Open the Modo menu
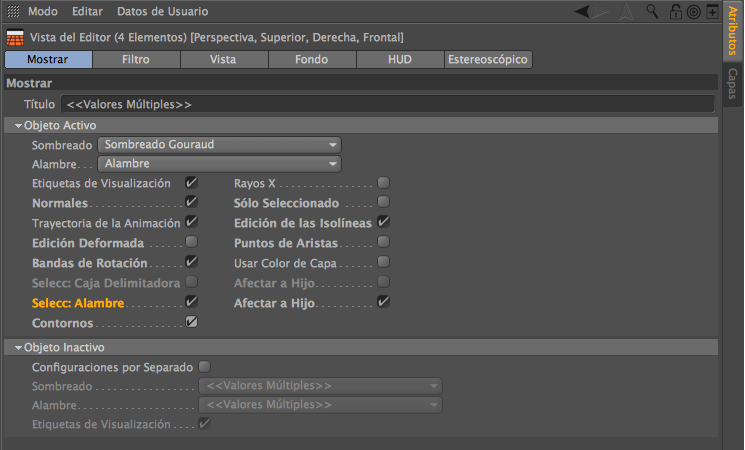Screen dimensions: 745x450 pos(42,12)
